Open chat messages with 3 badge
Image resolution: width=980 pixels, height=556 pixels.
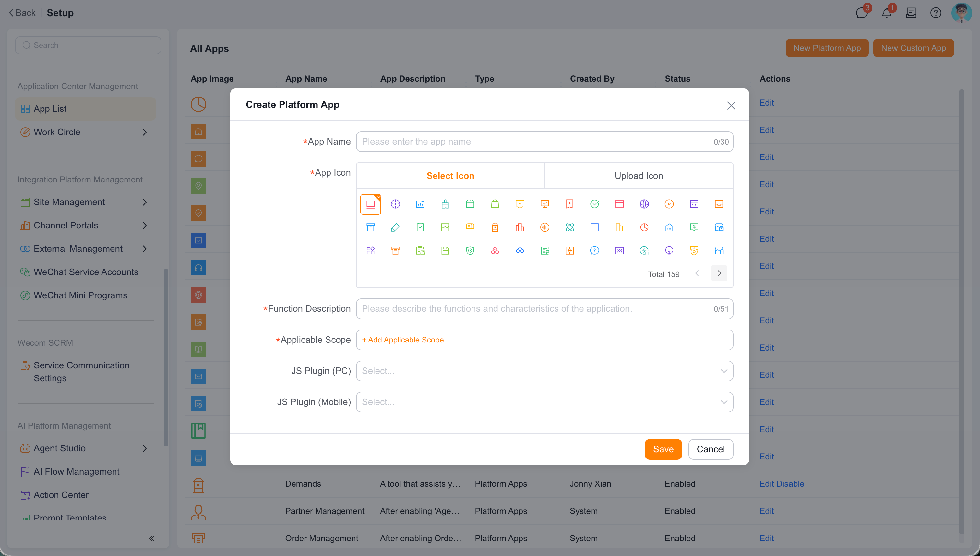862,13
